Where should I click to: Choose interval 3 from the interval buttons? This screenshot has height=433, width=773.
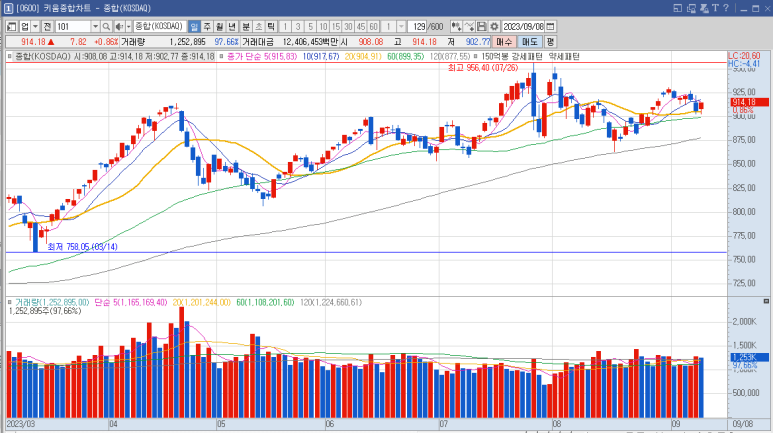tap(298, 26)
